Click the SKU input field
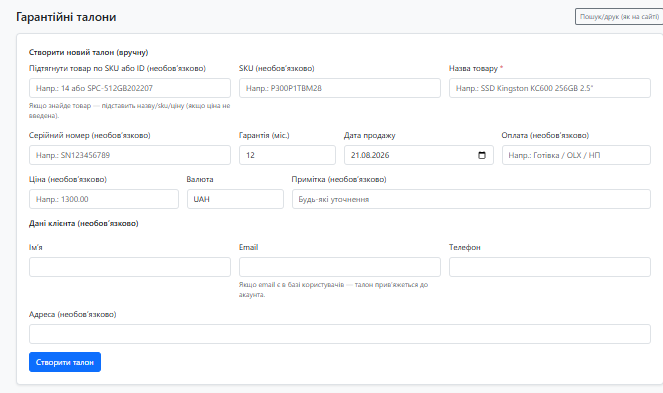This screenshot has width=663, height=393. coord(340,88)
